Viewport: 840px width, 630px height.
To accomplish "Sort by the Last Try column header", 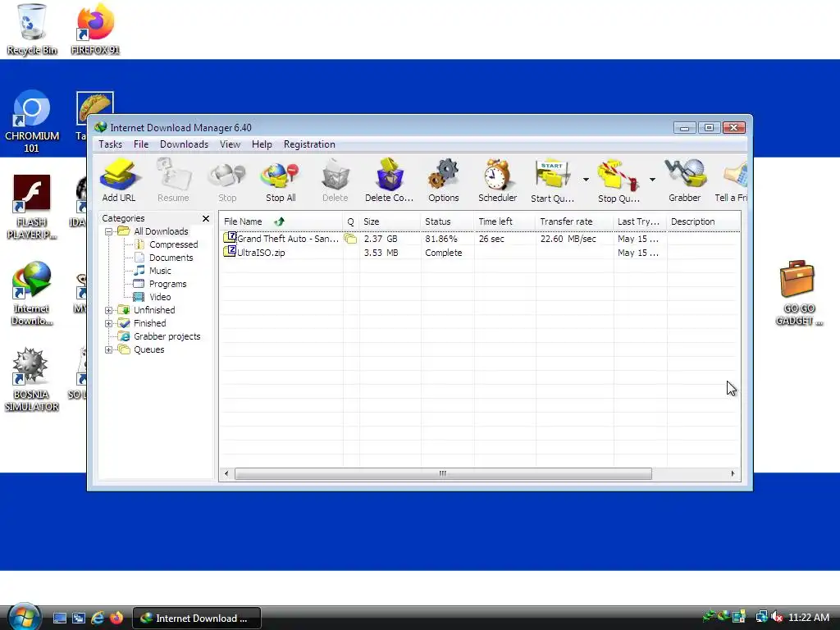I will point(640,221).
